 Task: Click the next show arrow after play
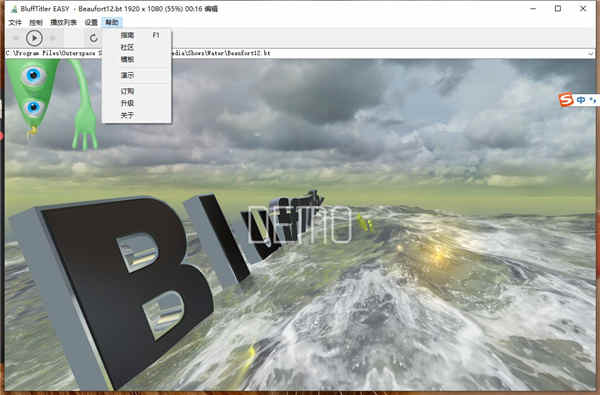click(53, 38)
